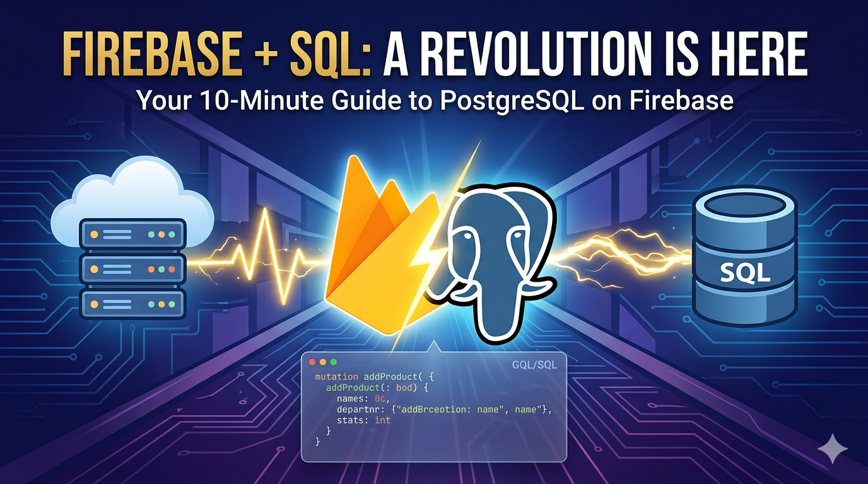Select the bottom server rack unit

point(132,304)
